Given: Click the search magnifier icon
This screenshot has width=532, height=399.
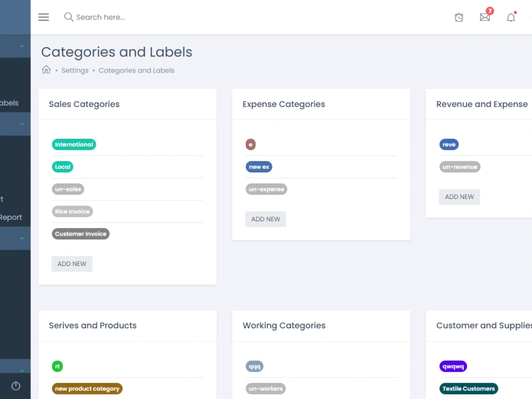Looking at the screenshot, I should (x=69, y=17).
